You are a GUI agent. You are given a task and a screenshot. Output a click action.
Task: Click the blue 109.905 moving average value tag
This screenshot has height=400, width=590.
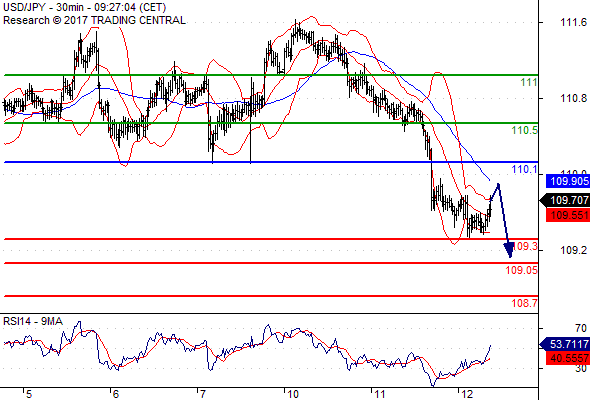click(568, 181)
